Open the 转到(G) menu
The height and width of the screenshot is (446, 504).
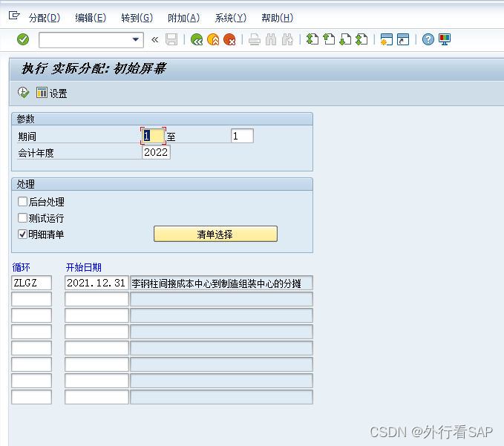click(137, 18)
